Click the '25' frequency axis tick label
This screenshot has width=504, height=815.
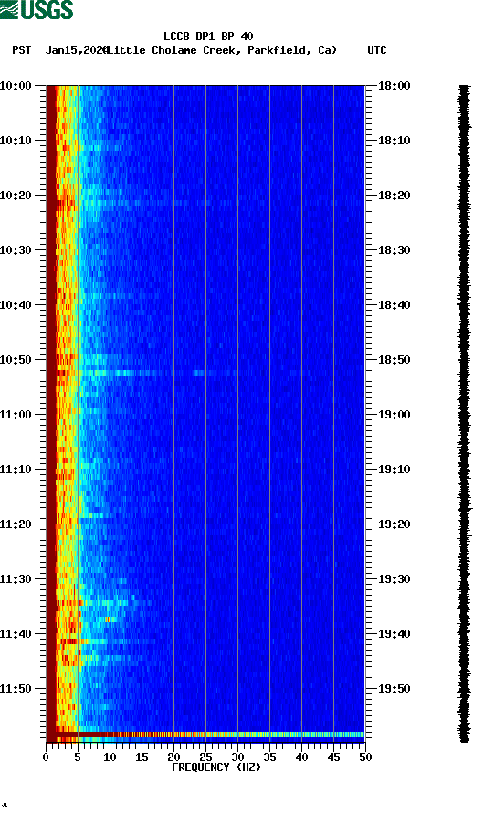(205, 757)
